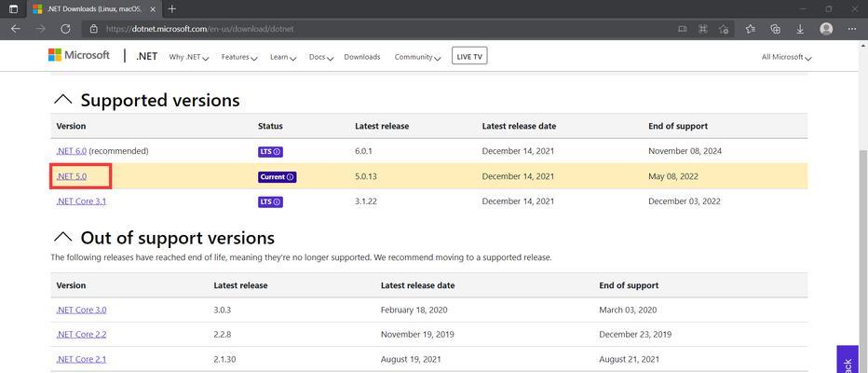Viewport: 868px width, 373px height.
Task: Click the QR code icon in the address bar
Action: click(x=703, y=29)
